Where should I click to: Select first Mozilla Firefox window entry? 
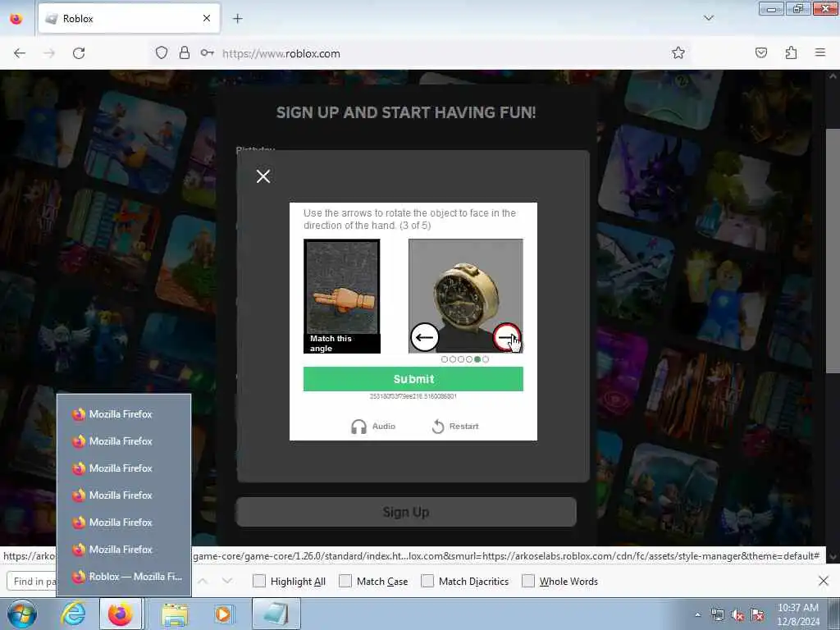tap(124, 414)
